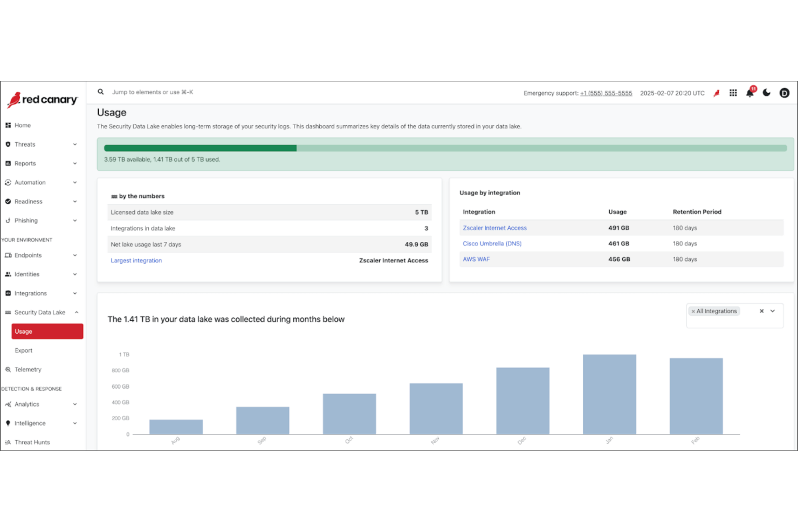Select the Threats shield icon
The height and width of the screenshot is (532, 798).
point(8,144)
